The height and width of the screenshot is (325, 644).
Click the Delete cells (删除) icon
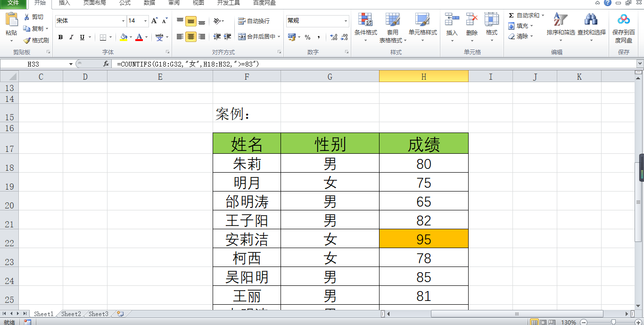[472, 19]
